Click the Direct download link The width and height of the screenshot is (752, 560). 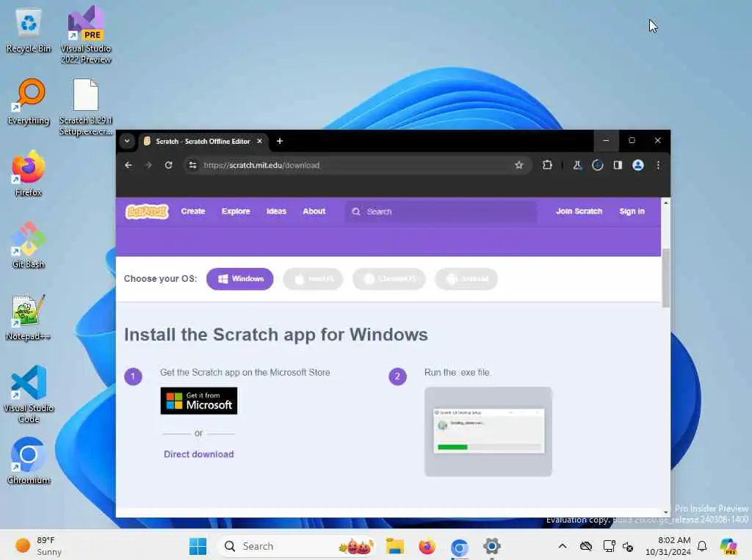pos(198,454)
